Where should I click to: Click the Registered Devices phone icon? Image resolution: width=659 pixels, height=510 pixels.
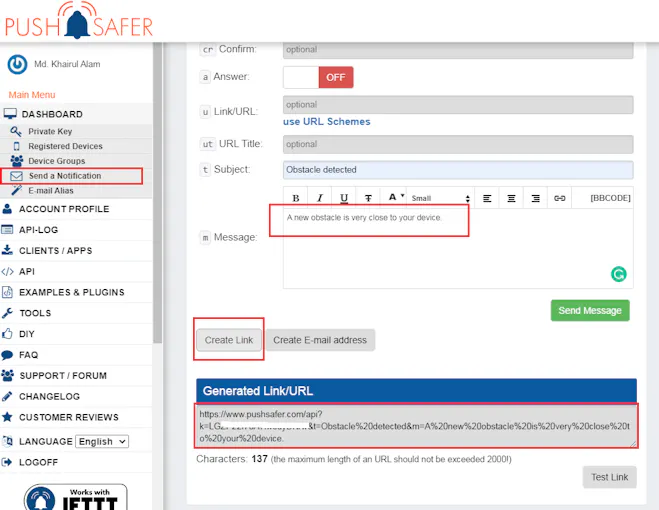coord(16,146)
